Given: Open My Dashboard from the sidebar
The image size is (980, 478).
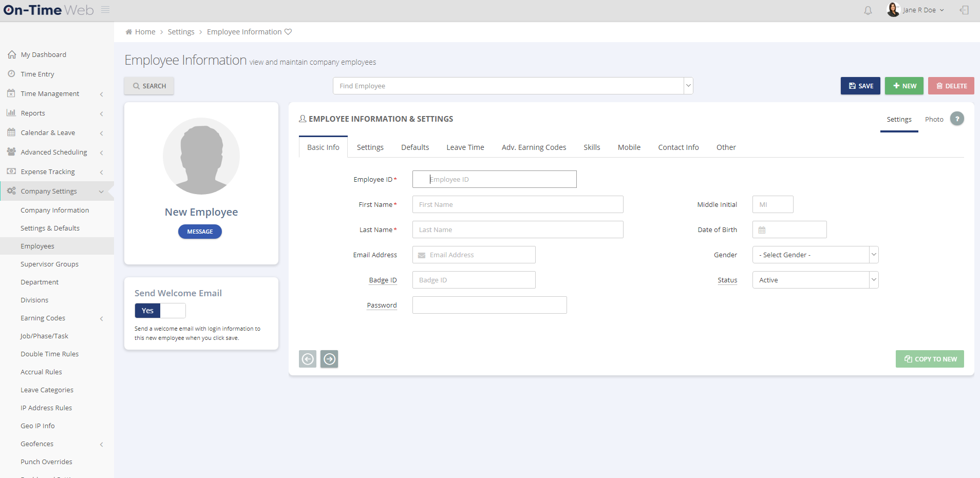Looking at the screenshot, I should click(x=44, y=54).
